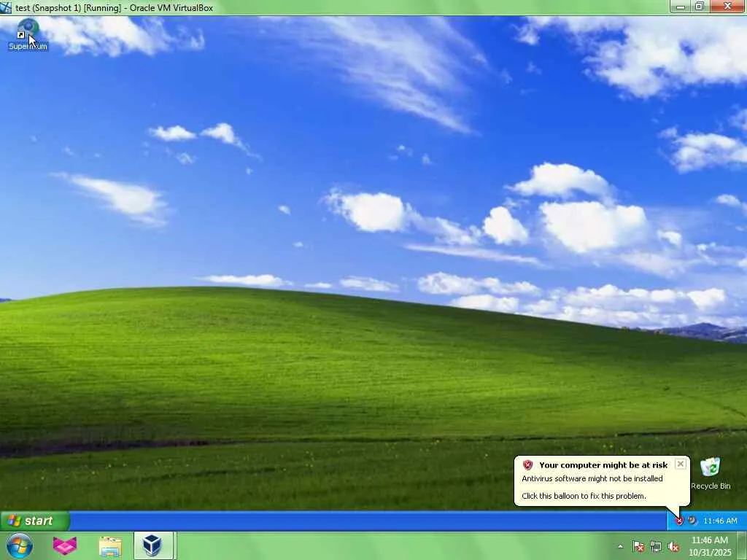Screen dimensions: 747x560
Task: Restore the VirtualBox VM window size
Action: click(700, 6)
